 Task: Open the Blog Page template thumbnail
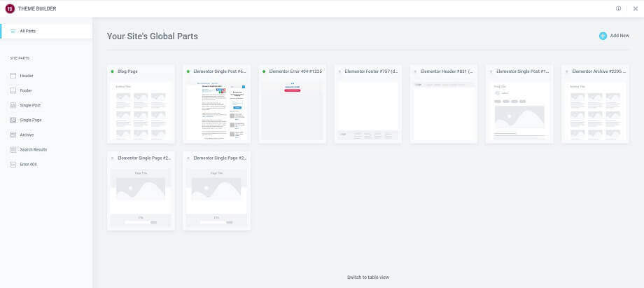click(x=141, y=111)
